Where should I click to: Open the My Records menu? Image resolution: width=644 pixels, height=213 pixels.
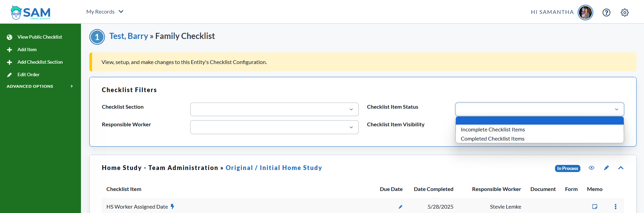(x=105, y=12)
